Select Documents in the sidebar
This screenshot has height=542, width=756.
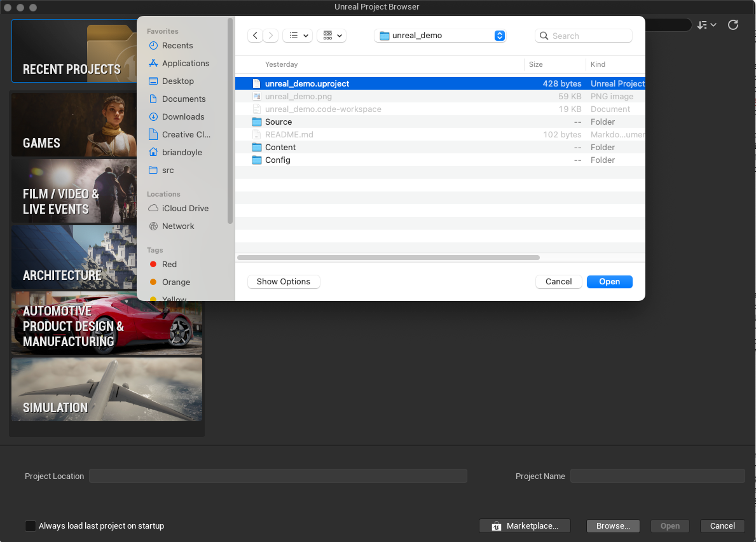[184, 99]
